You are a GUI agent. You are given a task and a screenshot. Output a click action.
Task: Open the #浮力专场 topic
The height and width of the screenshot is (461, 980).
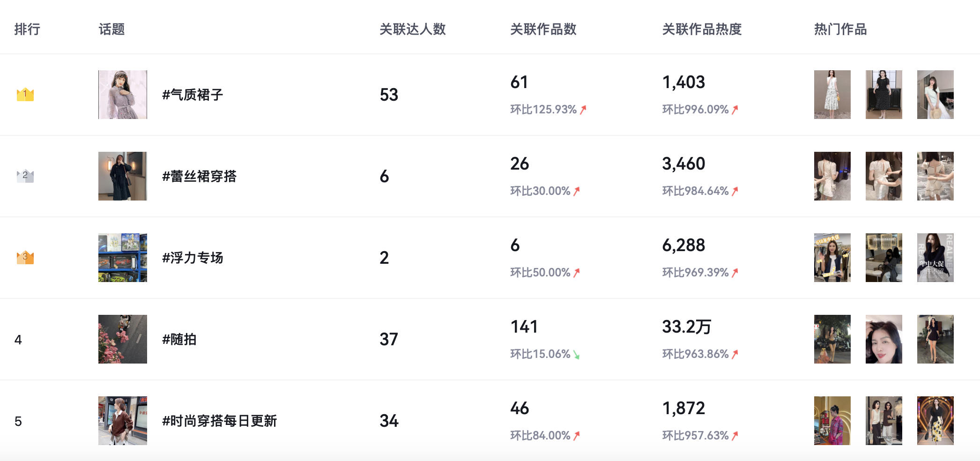tap(192, 258)
